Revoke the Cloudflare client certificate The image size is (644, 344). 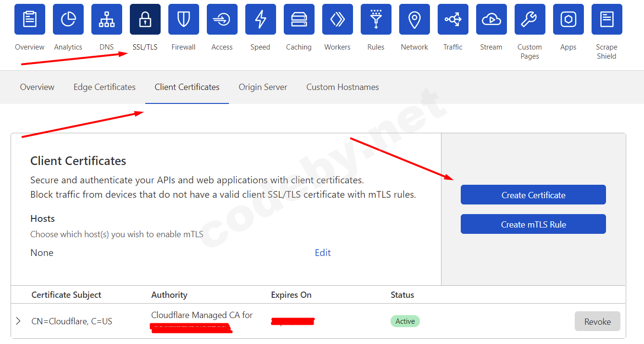(597, 321)
